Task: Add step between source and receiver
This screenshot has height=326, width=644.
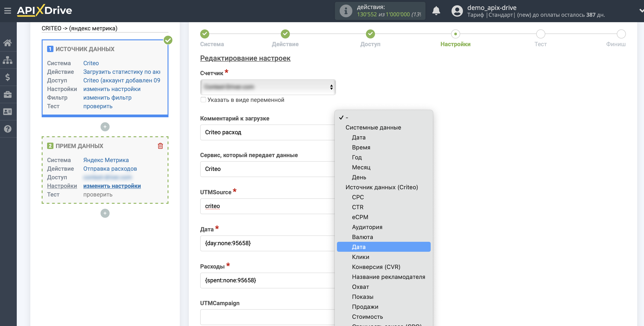Action: (105, 127)
